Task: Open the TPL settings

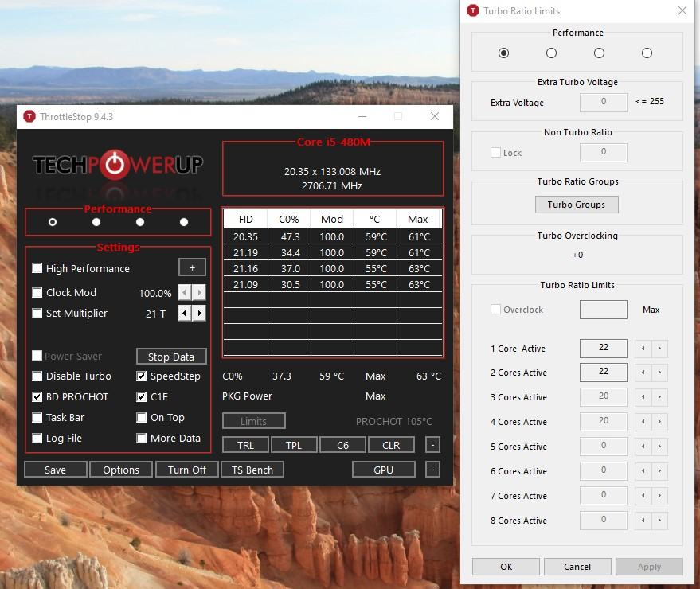Action: 294,445
